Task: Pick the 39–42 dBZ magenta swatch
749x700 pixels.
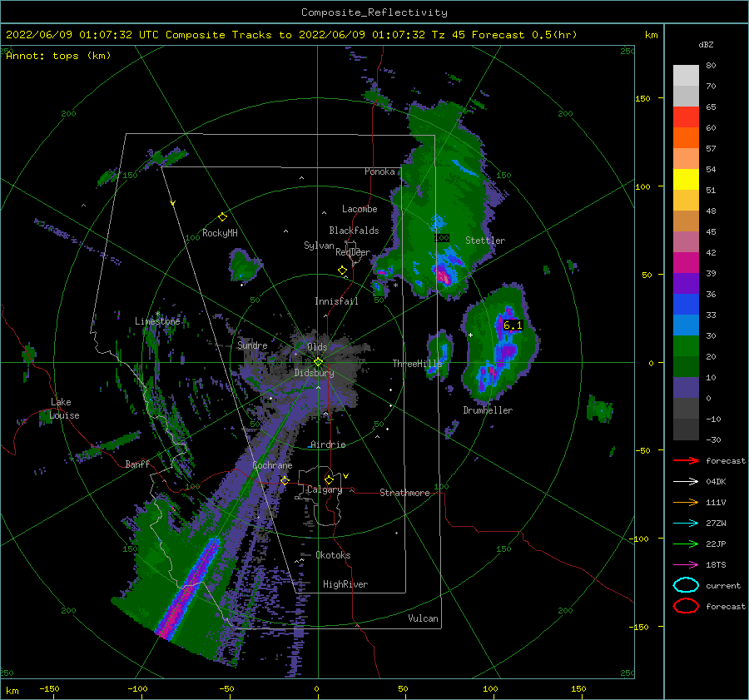Action: pyautogui.click(x=686, y=262)
